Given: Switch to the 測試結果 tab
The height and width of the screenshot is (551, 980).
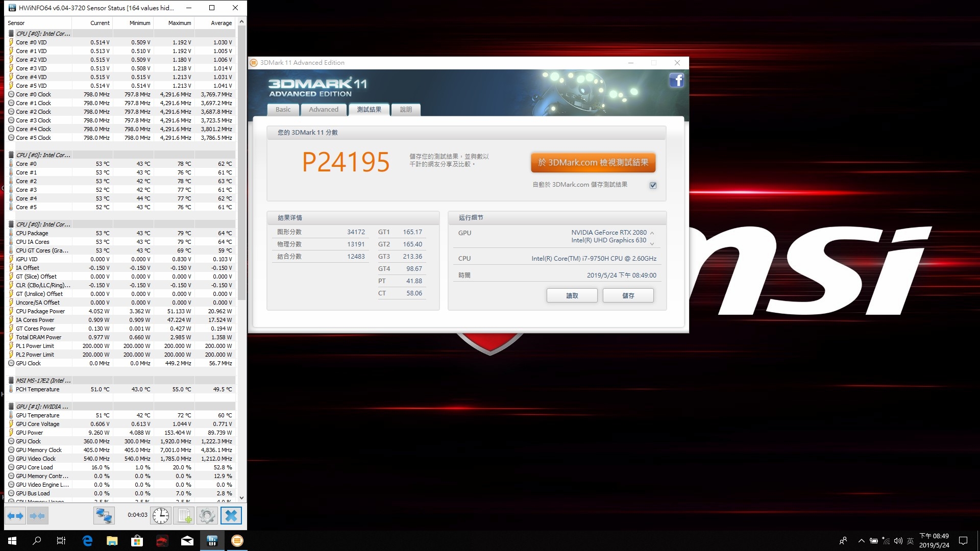Looking at the screenshot, I should [x=369, y=110].
